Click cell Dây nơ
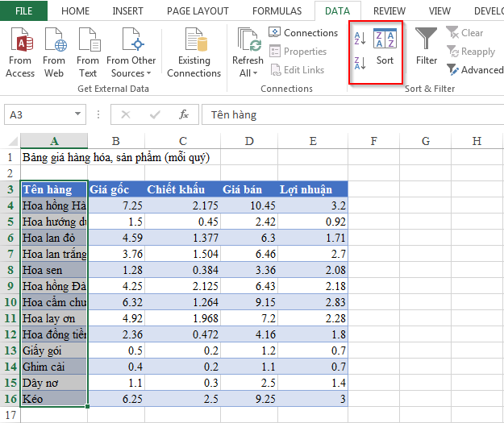This screenshot has height=423, width=504. click(54, 383)
